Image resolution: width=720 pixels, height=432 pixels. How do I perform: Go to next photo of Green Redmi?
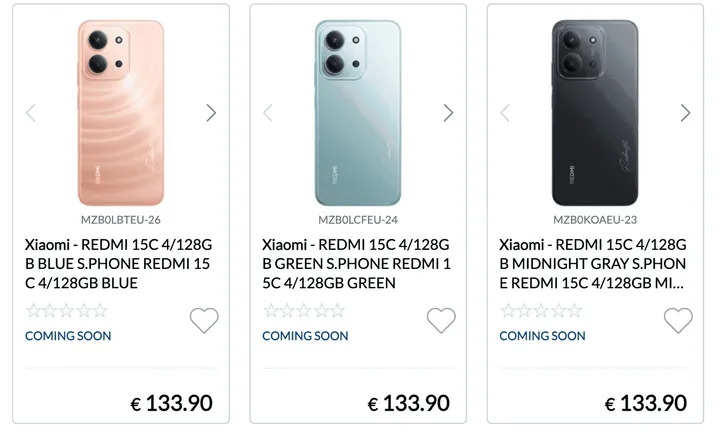click(448, 113)
